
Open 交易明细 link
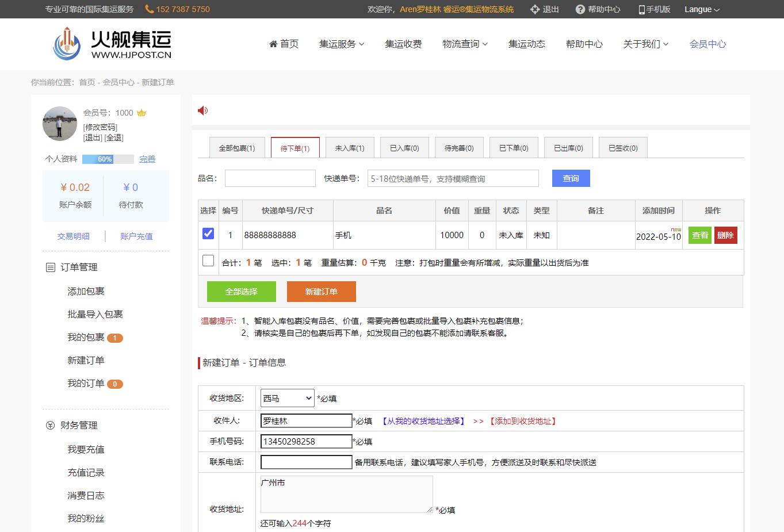(x=73, y=236)
